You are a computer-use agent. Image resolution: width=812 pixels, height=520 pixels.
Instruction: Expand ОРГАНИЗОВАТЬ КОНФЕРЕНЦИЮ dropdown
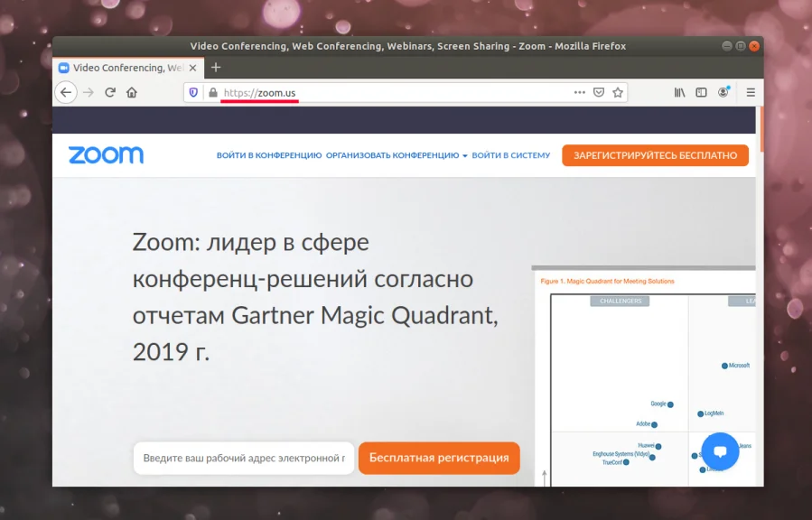[397, 155]
